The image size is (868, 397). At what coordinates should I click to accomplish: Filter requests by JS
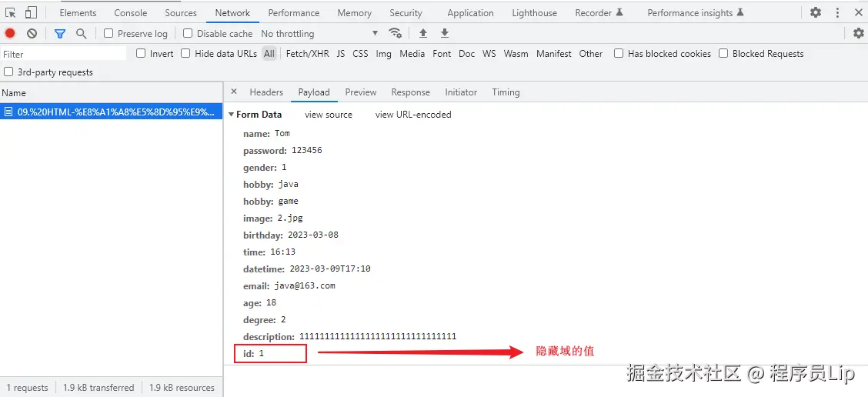pos(340,54)
